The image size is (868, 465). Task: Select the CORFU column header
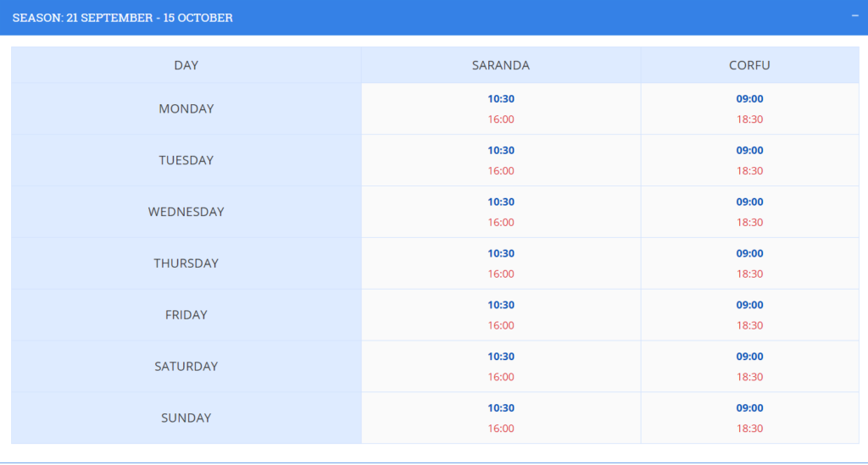pyautogui.click(x=749, y=65)
